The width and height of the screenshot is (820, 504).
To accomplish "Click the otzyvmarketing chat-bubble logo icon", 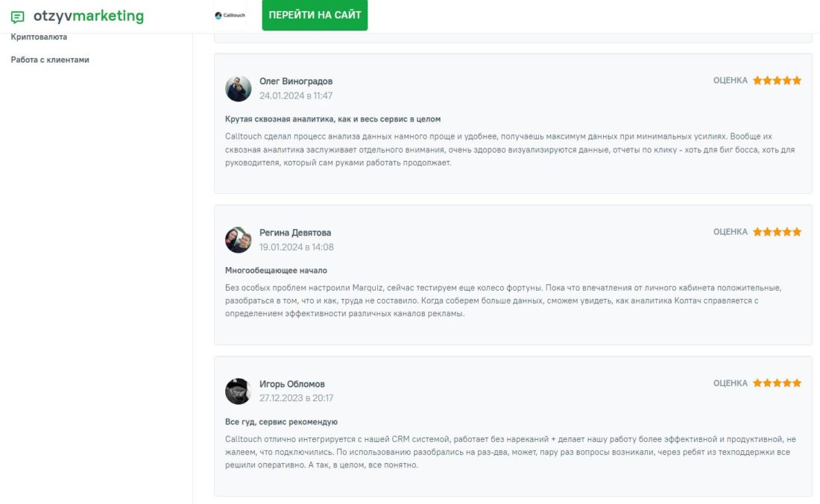I will (x=18, y=16).
